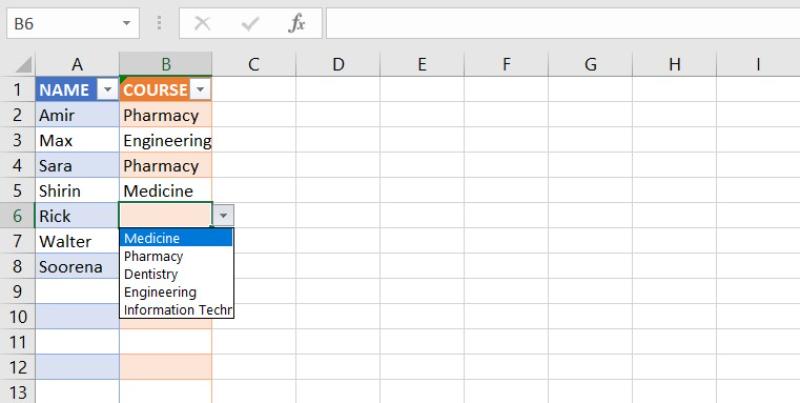Click inside the formula bar input

click(x=560, y=23)
